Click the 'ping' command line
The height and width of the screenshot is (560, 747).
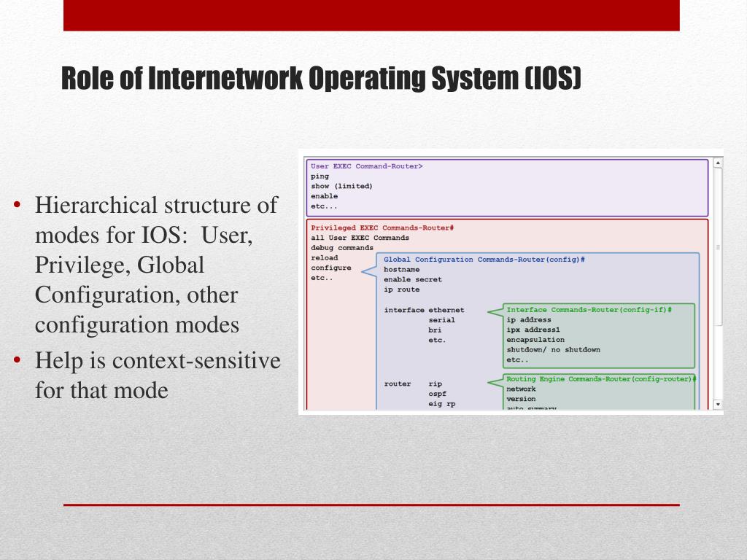pos(320,176)
